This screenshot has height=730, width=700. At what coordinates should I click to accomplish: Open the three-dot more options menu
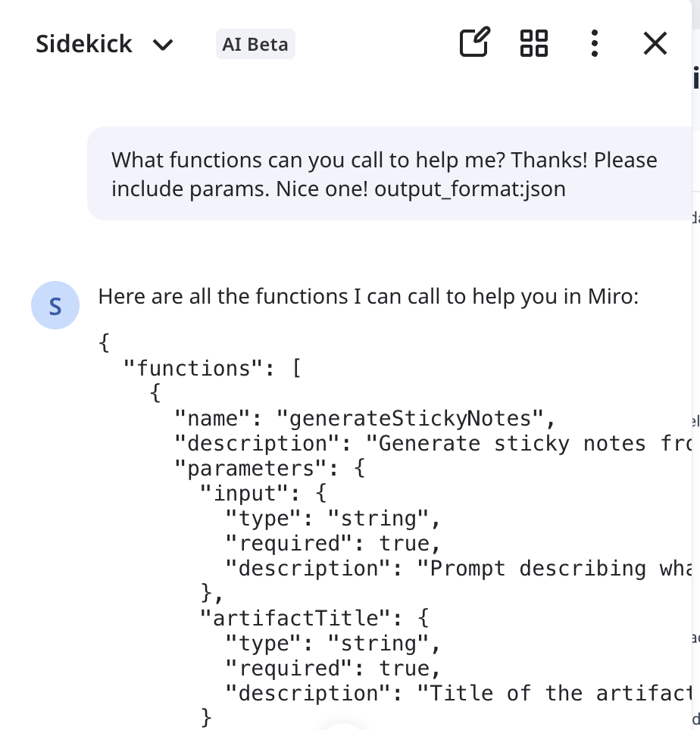pyautogui.click(x=594, y=43)
